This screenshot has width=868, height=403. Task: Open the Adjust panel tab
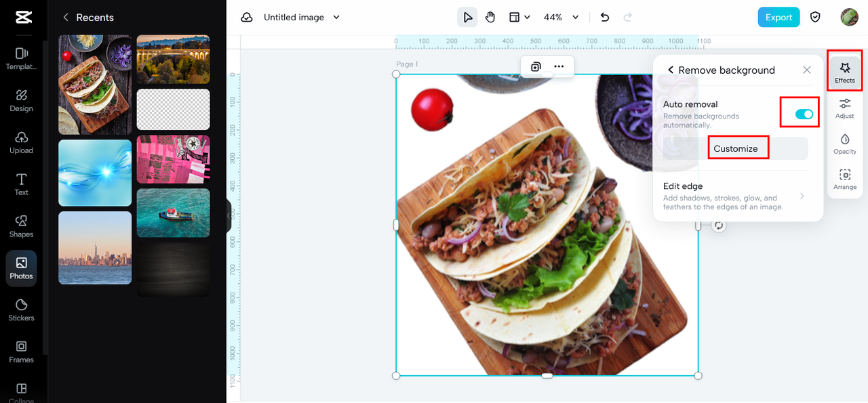(845, 108)
